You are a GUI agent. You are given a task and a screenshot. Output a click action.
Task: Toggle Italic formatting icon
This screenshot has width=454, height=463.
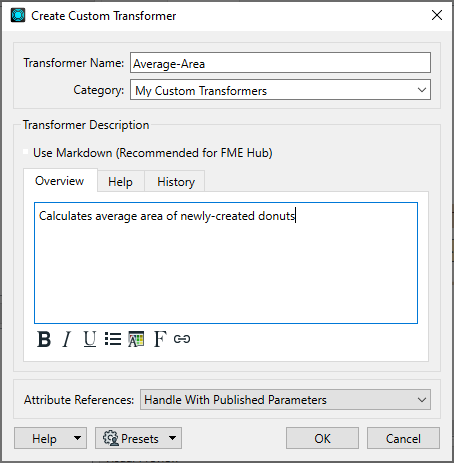coord(67,339)
